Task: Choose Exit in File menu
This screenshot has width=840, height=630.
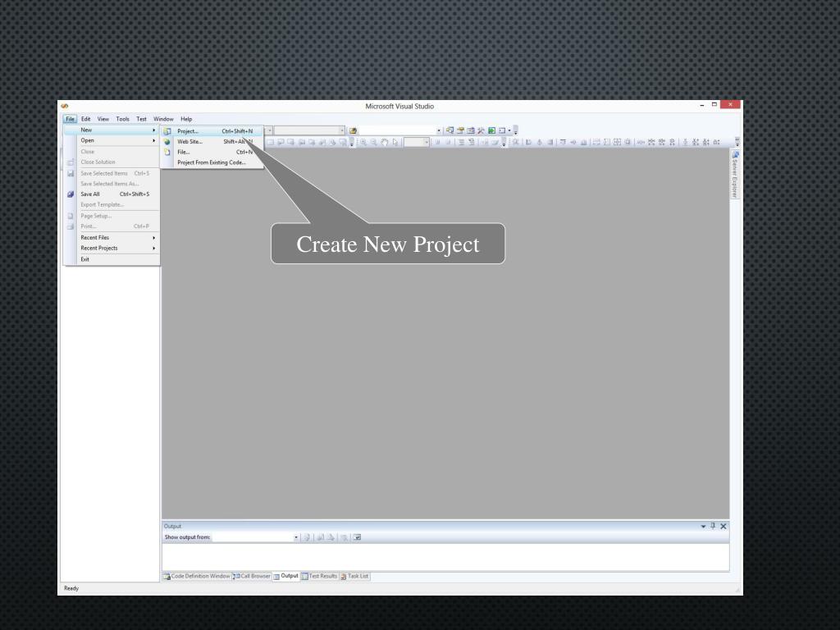Action: pos(112,259)
